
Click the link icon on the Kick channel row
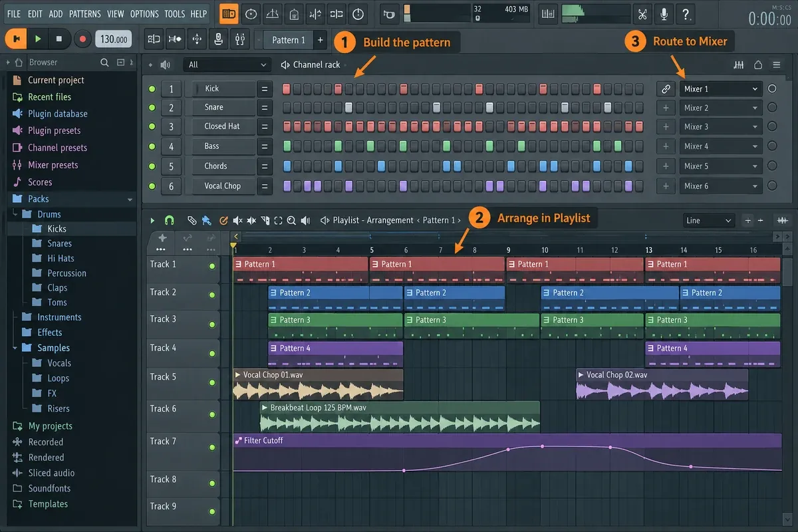[665, 88]
